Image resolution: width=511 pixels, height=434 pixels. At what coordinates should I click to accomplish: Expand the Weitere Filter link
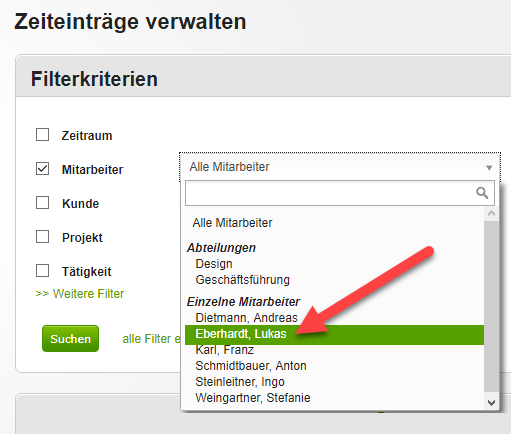click(x=80, y=294)
